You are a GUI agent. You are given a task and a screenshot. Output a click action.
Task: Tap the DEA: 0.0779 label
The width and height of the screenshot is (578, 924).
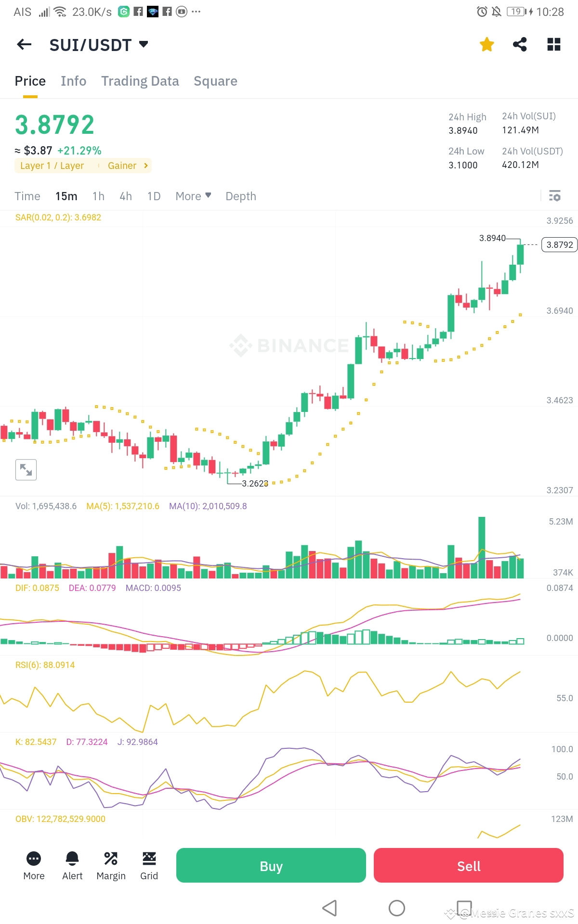click(x=92, y=588)
